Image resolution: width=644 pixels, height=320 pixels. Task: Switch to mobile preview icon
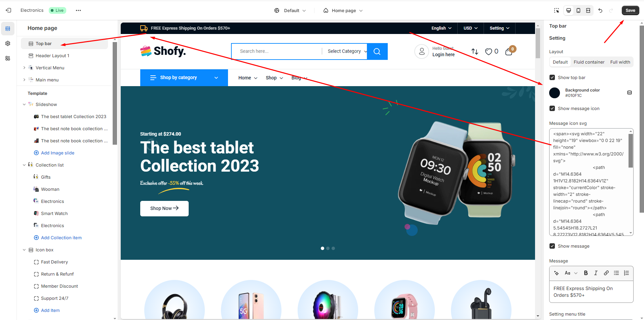(578, 10)
